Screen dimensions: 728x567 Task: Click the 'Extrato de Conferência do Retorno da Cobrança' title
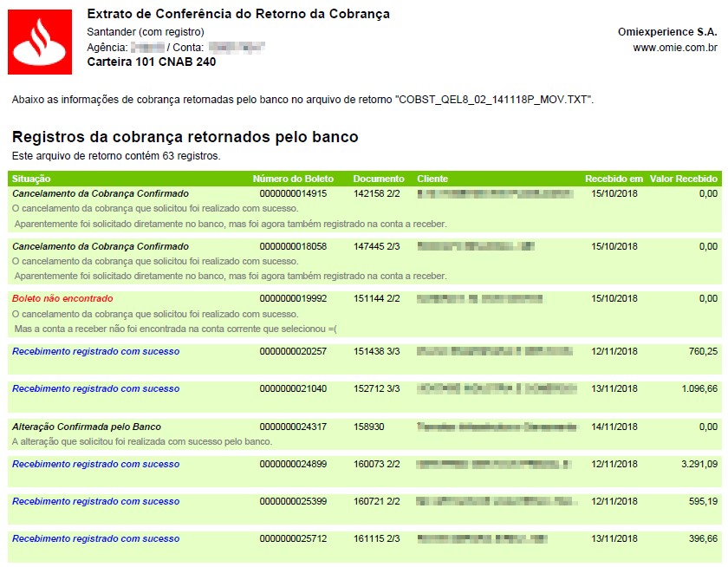(x=238, y=15)
